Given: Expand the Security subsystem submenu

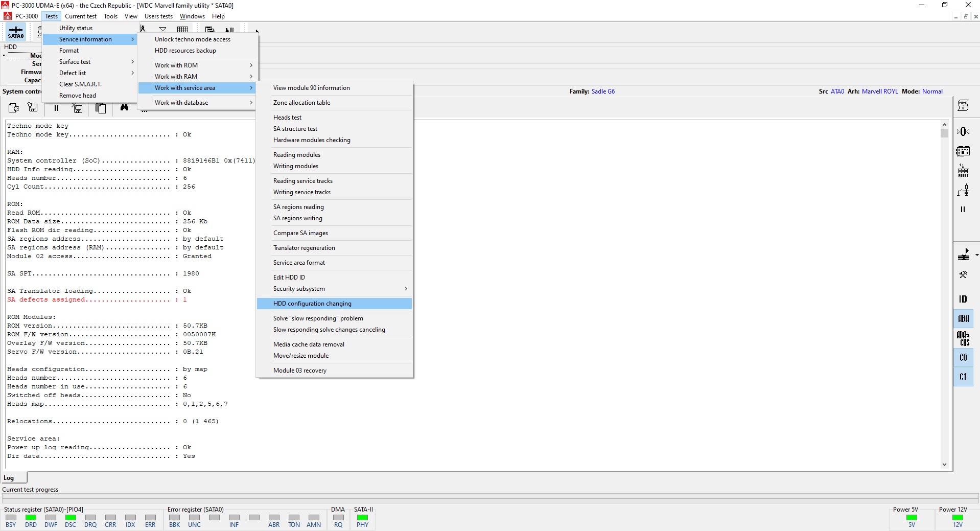Looking at the screenshot, I should pyautogui.click(x=335, y=289).
